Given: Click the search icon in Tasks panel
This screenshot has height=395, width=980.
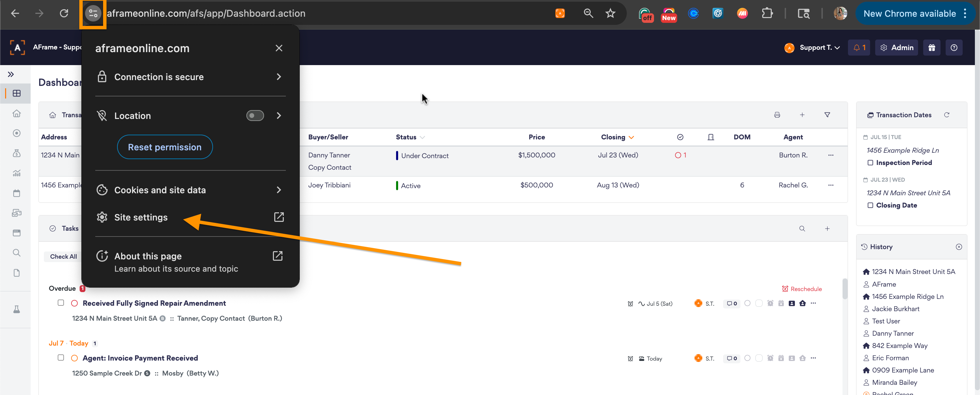Looking at the screenshot, I should click(802, 229).
